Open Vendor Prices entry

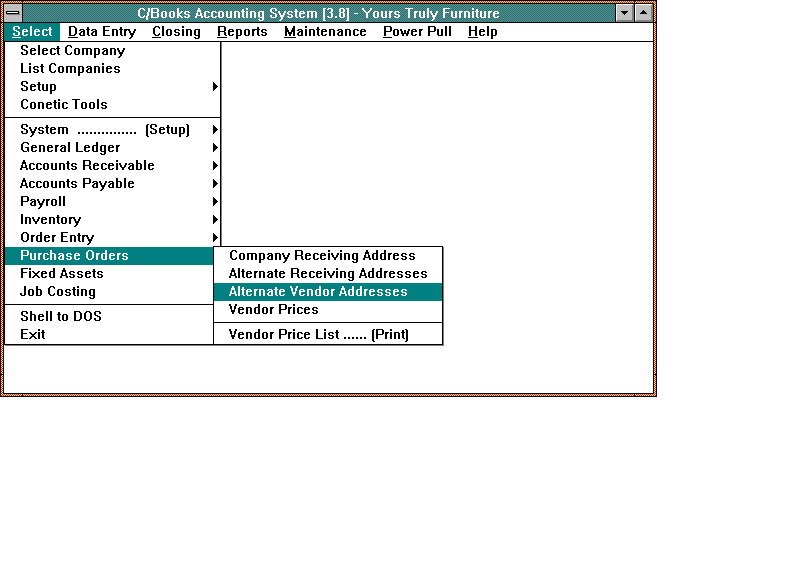point(273,310)
